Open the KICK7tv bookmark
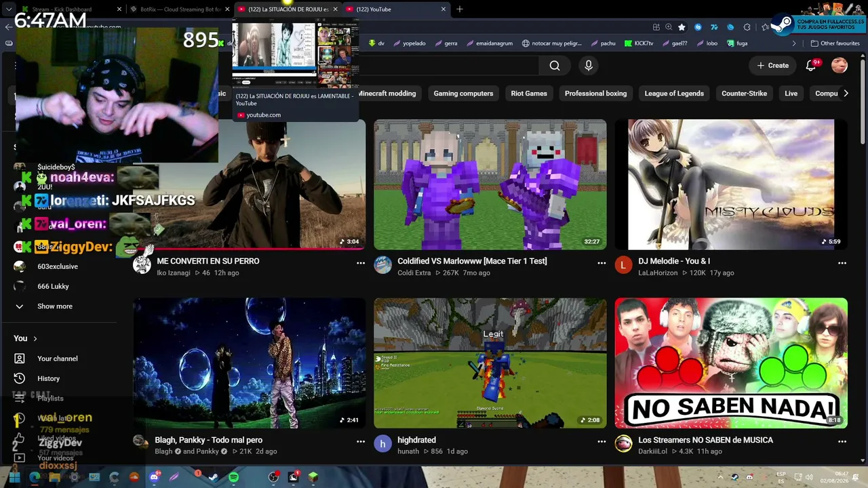Viewport: 868px width, 488px height. (x=638, y=43)
